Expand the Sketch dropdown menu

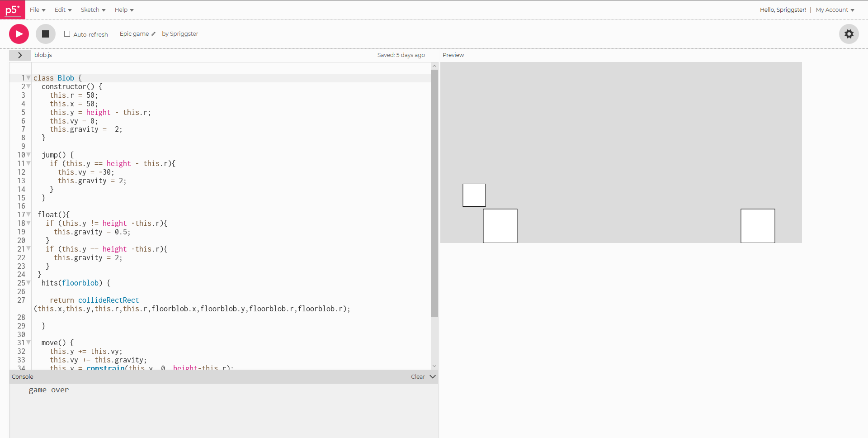(93, 10)
